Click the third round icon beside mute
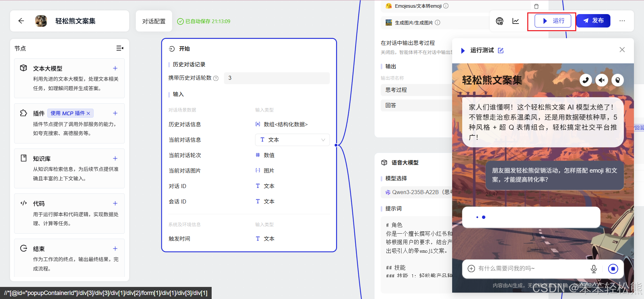Image resolution: width=644 pixels, height=299 pixels. pyautogui.click(x=618, y=80)
